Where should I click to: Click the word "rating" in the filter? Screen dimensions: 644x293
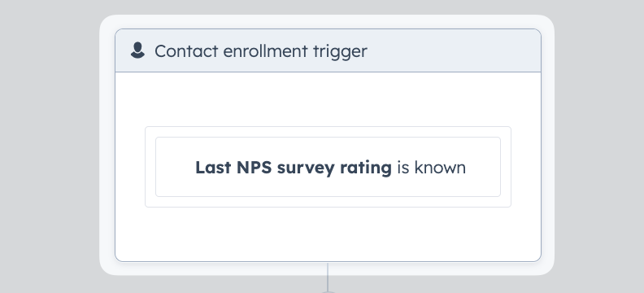[x=366, y=168]
